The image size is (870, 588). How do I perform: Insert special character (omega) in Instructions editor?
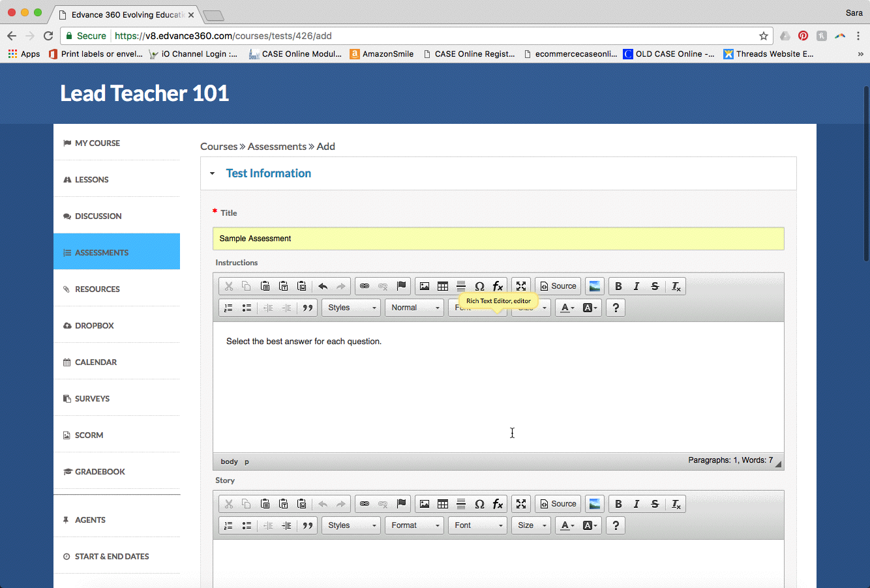(x=479, y=286)
